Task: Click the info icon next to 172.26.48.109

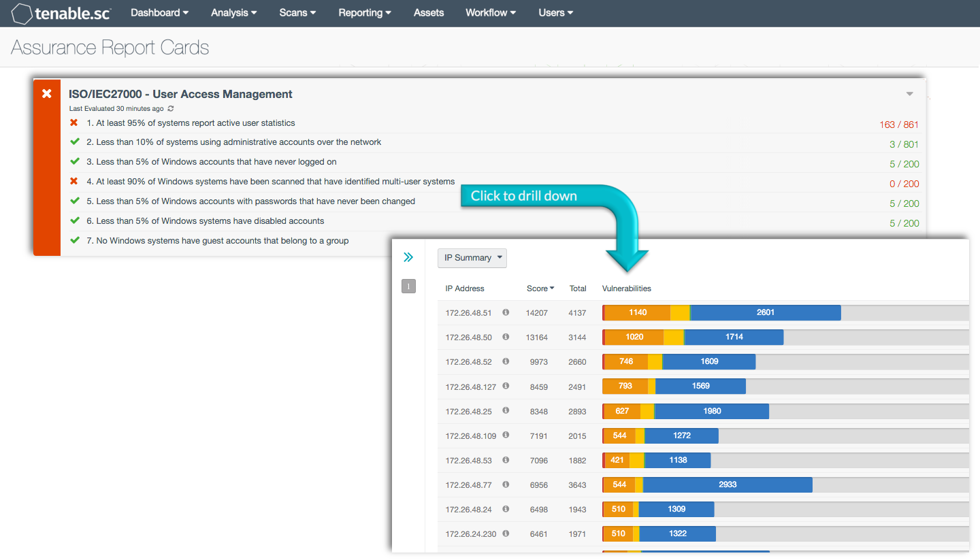Action: 506,435
